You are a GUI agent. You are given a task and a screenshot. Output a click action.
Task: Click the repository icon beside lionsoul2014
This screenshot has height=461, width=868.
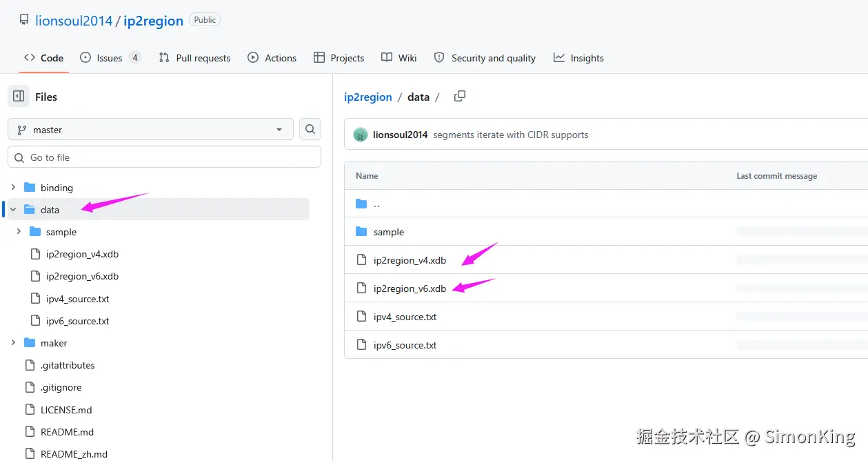click(24, 20)
